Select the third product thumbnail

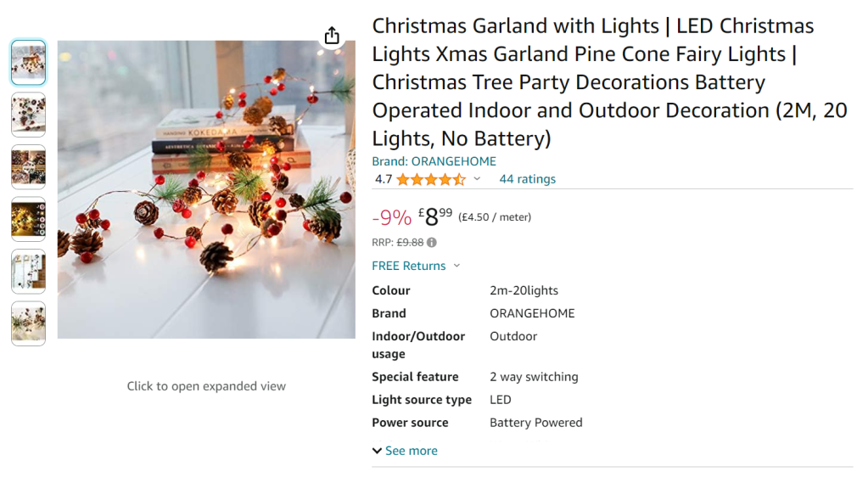pos(29,166)
